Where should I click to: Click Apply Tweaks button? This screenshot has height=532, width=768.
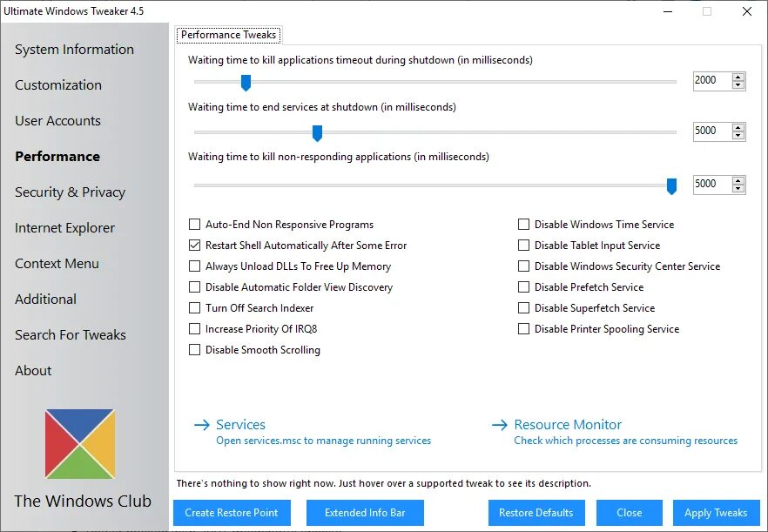(x=716, y=513)
